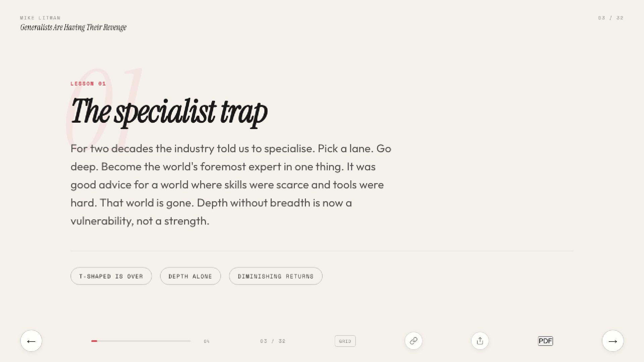
Task: Click 'The specialist trap' heading
Action: [169, 112]
